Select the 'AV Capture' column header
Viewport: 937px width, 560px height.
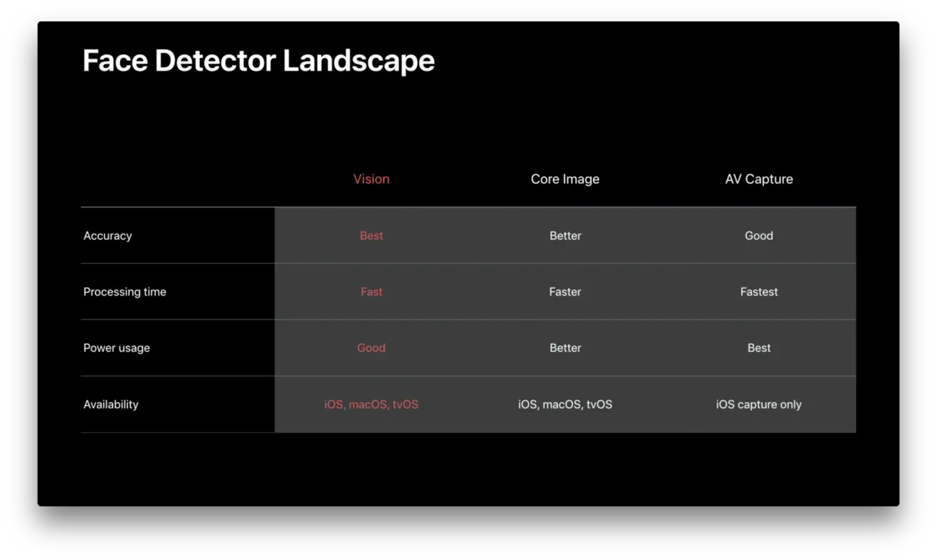(x=759, y=179)
